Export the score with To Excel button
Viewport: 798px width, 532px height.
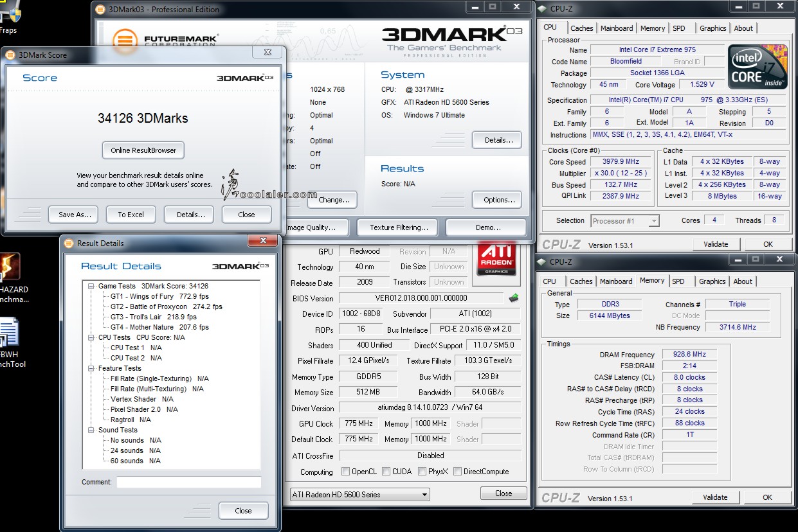point(131,215)
